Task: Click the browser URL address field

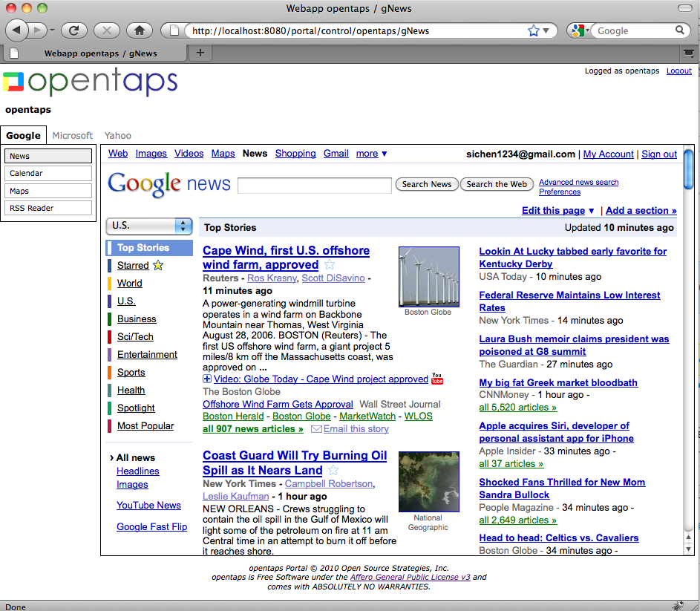Action: point(357,31)
